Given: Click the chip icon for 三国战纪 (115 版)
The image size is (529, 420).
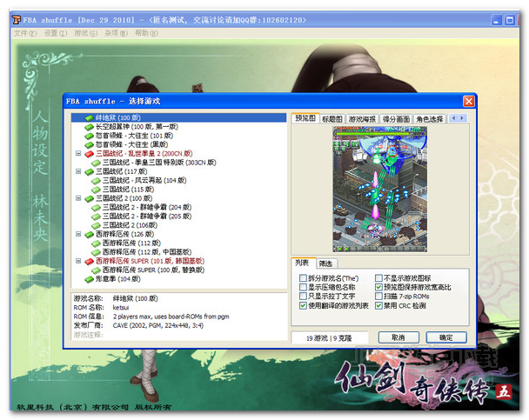Looking at the screenshot, I should [96, 190].
